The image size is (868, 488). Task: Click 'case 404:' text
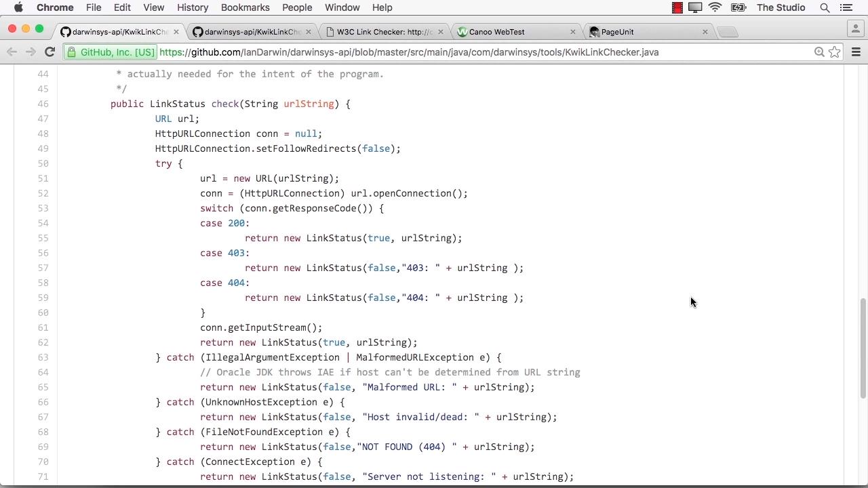click(224, 283)
